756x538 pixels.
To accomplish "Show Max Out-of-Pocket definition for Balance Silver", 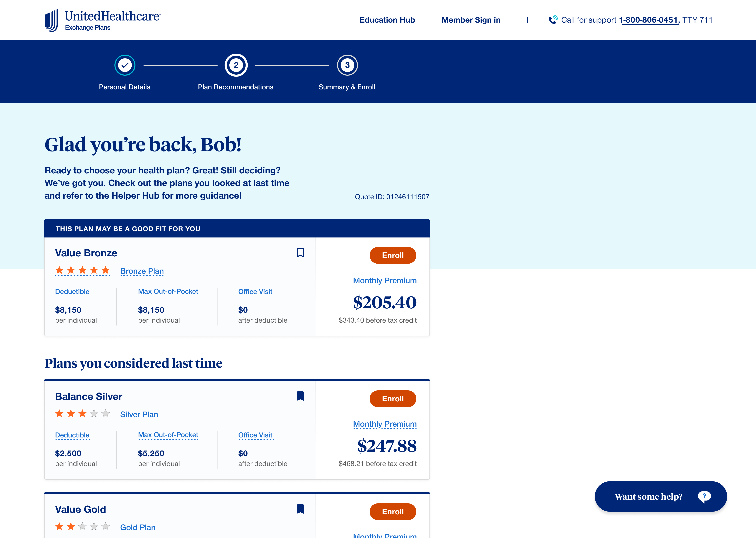I will pos(168,435).
